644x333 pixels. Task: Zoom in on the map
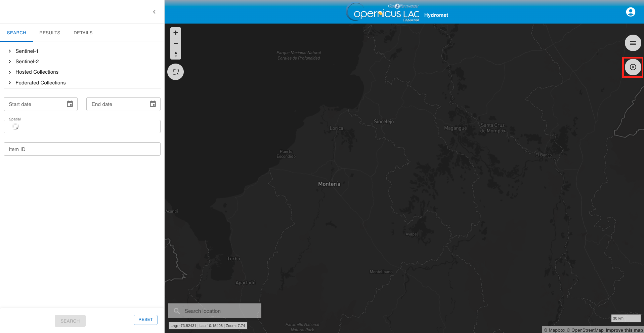tap(176, 33)
